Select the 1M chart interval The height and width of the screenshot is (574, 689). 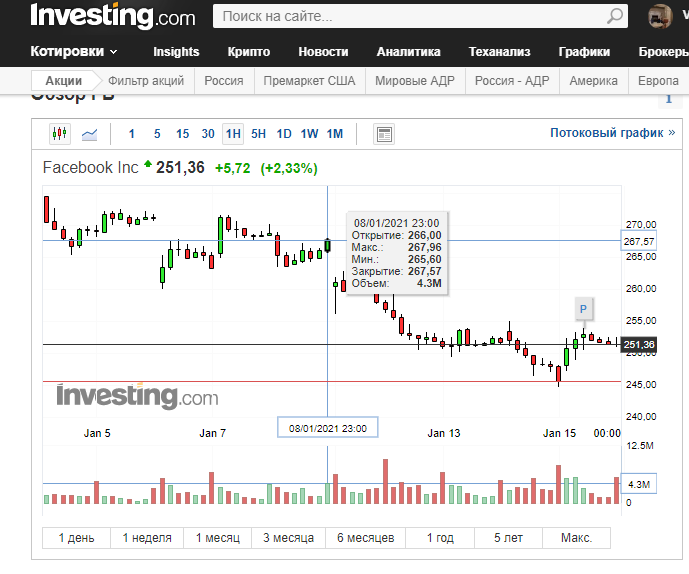pos(335,134)
